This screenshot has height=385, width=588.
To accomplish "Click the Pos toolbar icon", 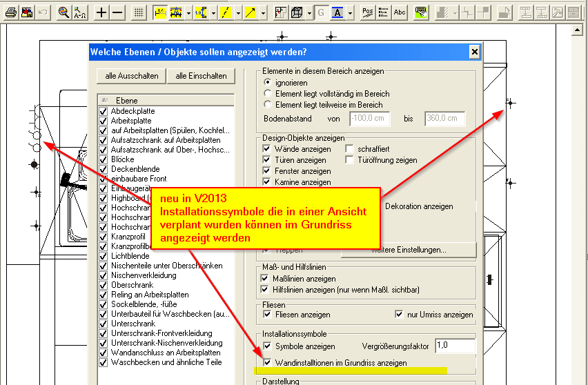I will point(367,12).
